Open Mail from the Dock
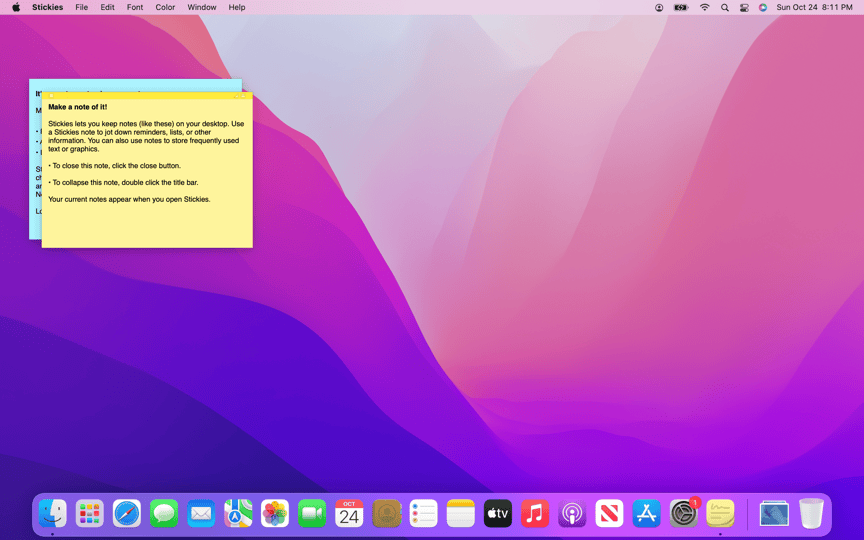The width and height of the screenshot is (864, 540). [201, 514]
